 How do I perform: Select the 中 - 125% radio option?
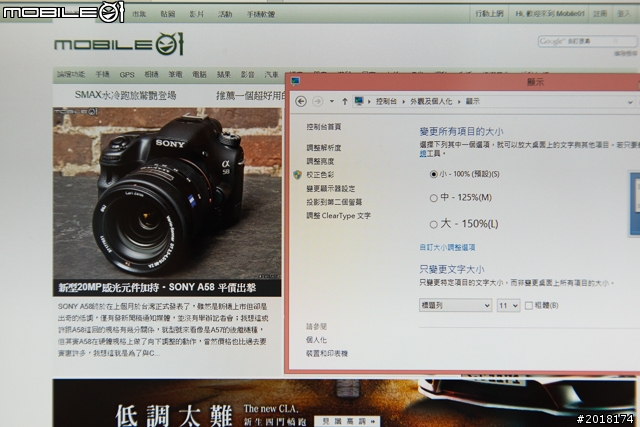pyautogui.click(x=433, y=198)
